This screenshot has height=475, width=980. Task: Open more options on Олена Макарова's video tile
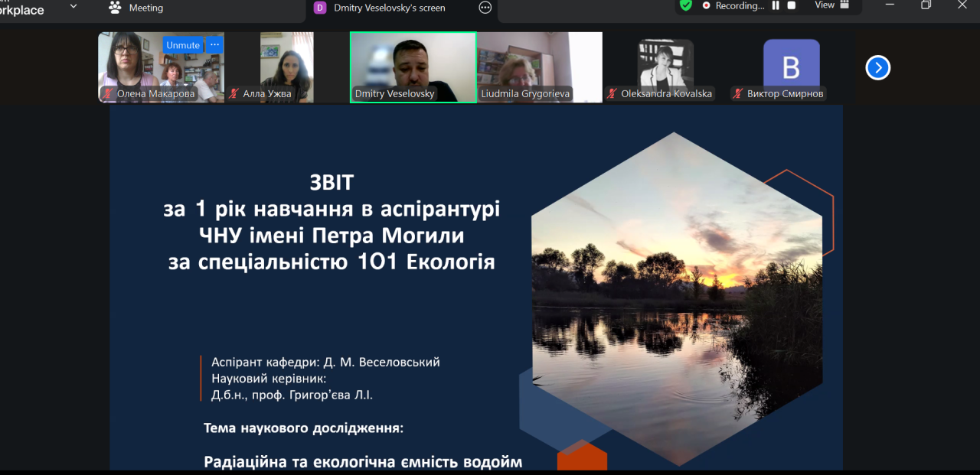point(214,45)
